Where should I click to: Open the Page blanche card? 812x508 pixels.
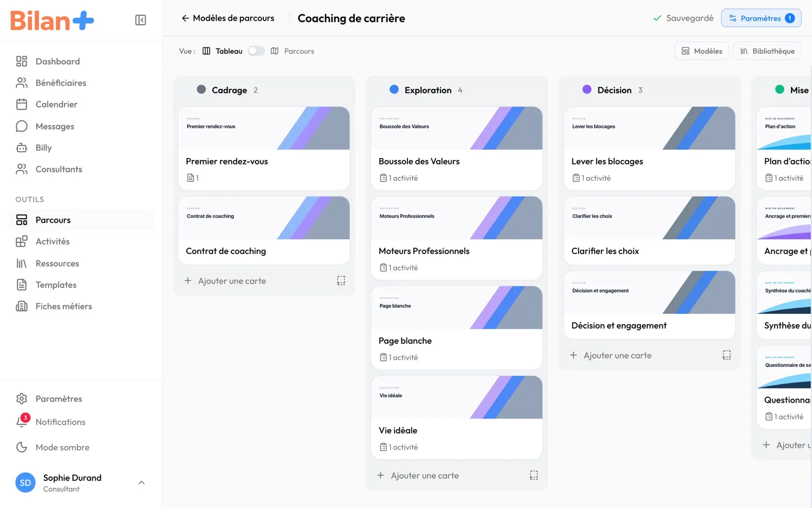coord(457,328)
